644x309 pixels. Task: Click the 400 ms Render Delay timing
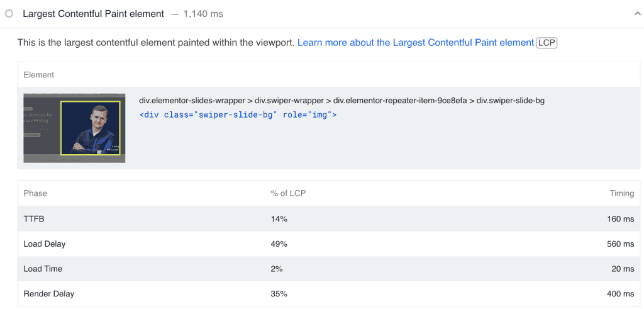[619, 294]
